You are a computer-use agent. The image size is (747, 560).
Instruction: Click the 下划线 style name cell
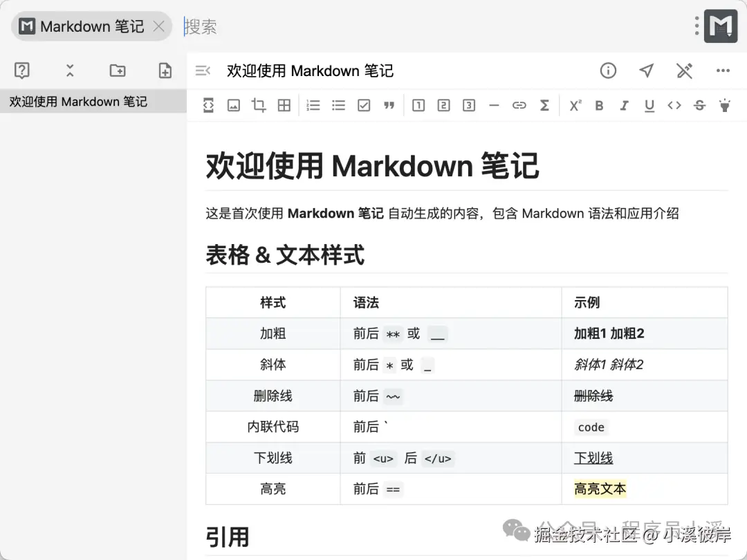(273, 458)
